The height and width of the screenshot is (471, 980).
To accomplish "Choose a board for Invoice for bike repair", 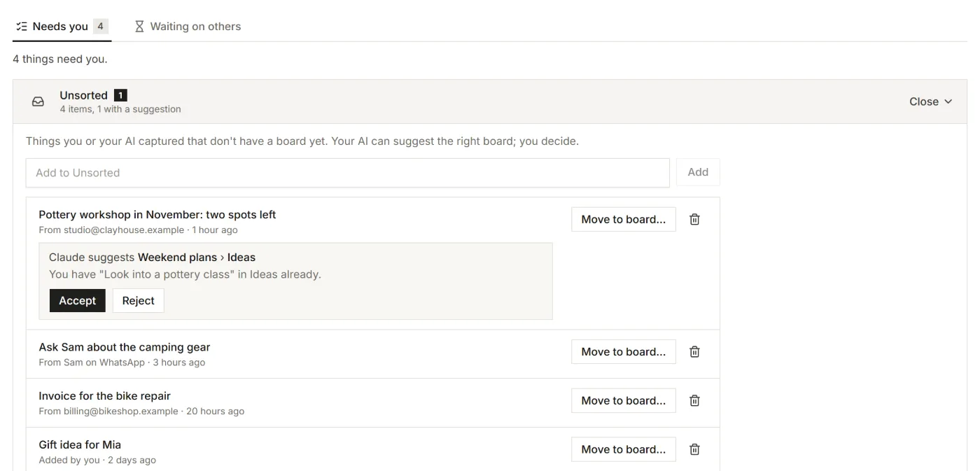I will pos(623,400).
